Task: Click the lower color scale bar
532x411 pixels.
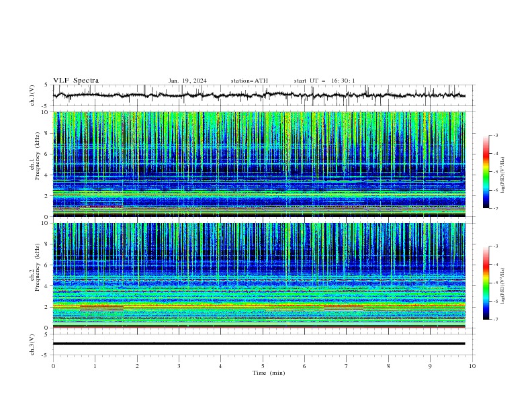Action: [486, 283]
